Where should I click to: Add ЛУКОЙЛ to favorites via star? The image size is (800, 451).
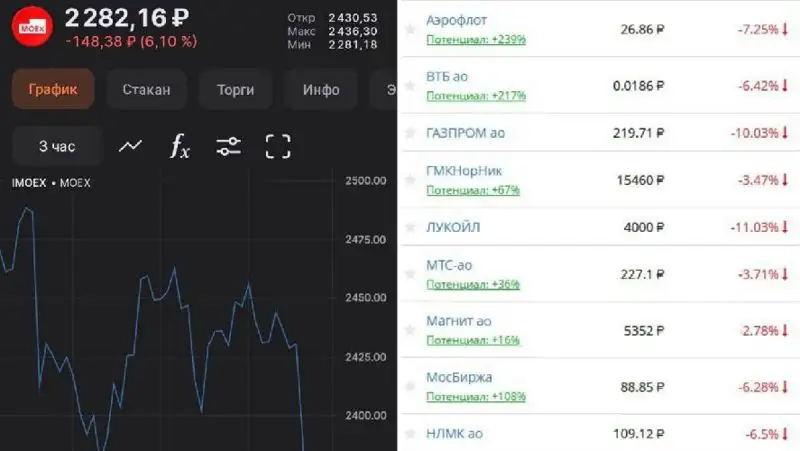410,227
